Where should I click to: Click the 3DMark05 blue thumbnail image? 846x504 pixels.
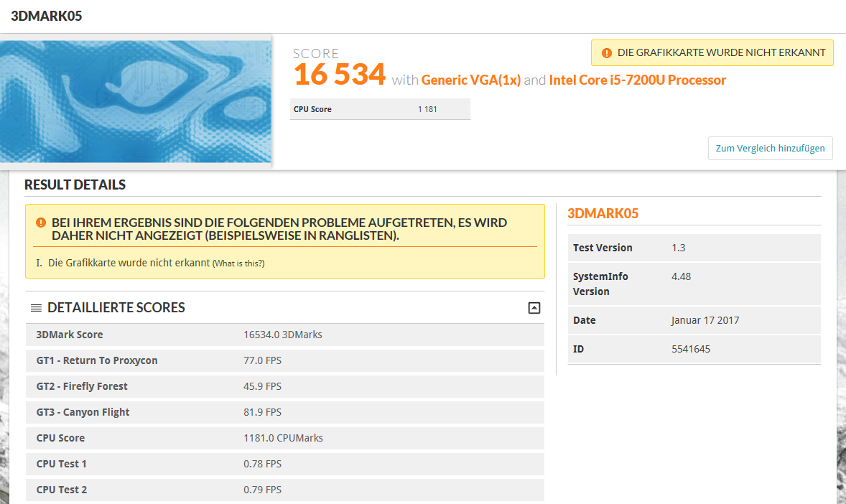[136, 101]
